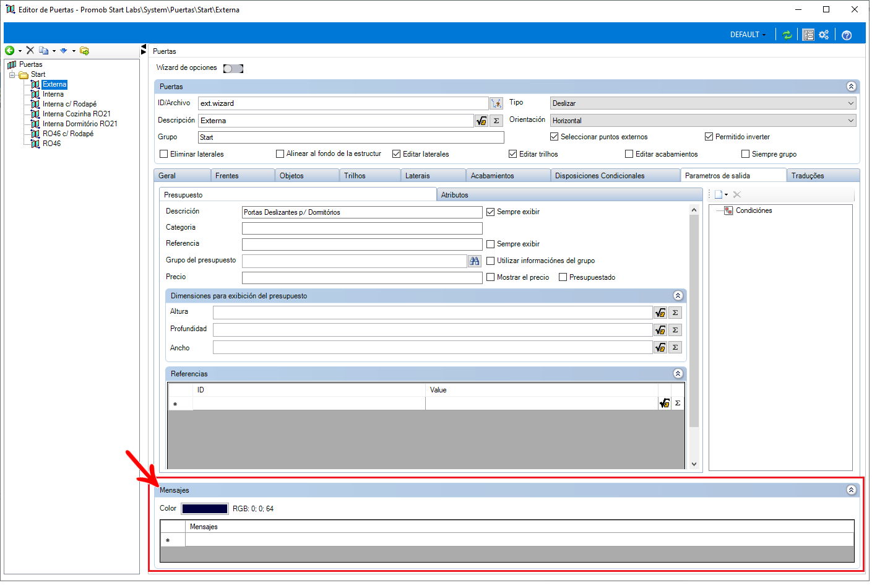Select RO46 c/ Rodapé in tree

[68, 134]
